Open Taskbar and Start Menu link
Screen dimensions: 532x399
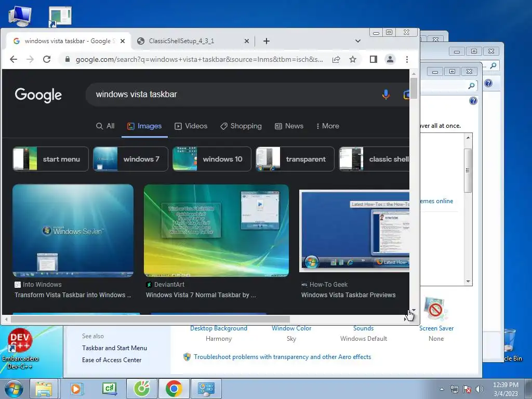(114, 348)
